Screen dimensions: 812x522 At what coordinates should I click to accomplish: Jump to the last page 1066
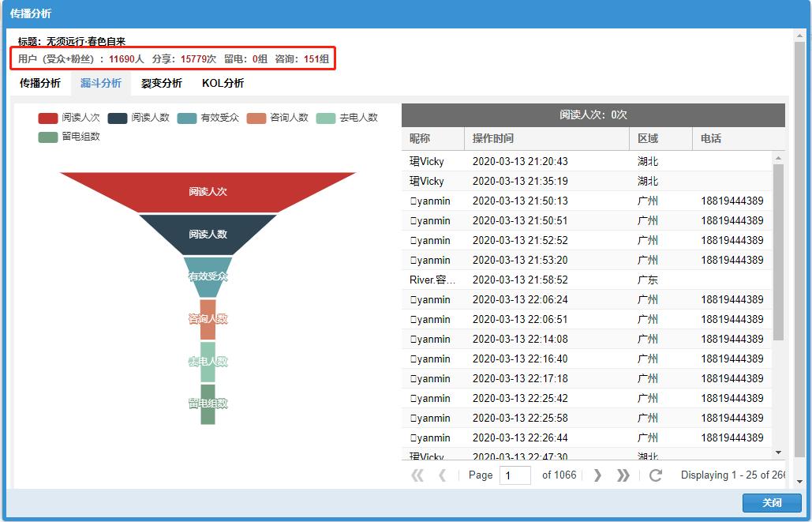click(x=622, y=475)
